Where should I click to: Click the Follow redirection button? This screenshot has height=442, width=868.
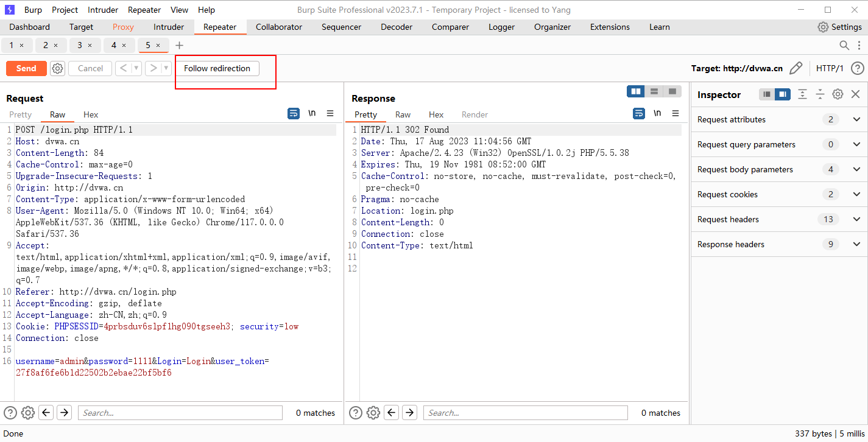217,68
